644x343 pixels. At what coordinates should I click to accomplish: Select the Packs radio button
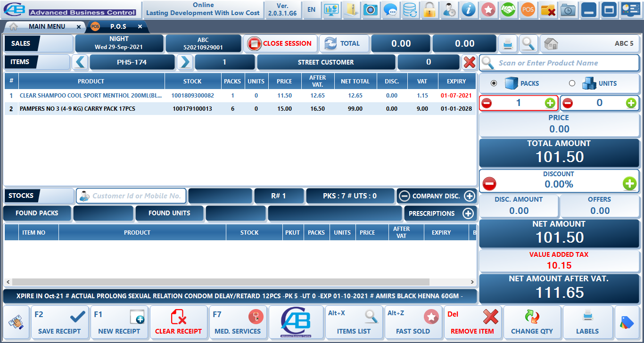[494, 83]
